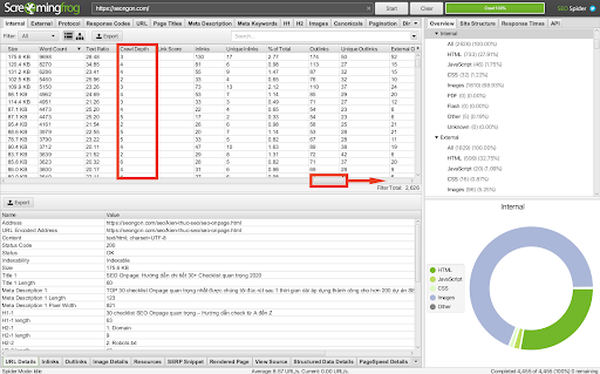Open search options dropdown arrow
The height and width of the screenshot is (374, 600).
coord(414,36)
